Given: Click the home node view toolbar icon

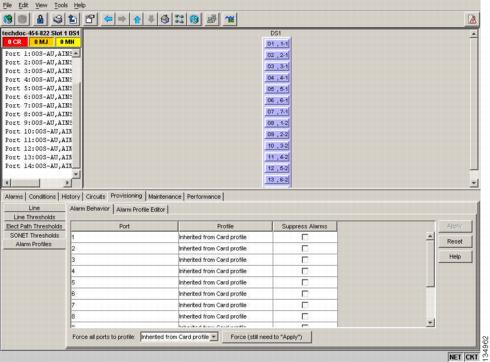Looking at the screenshot, I should [165, 19].
